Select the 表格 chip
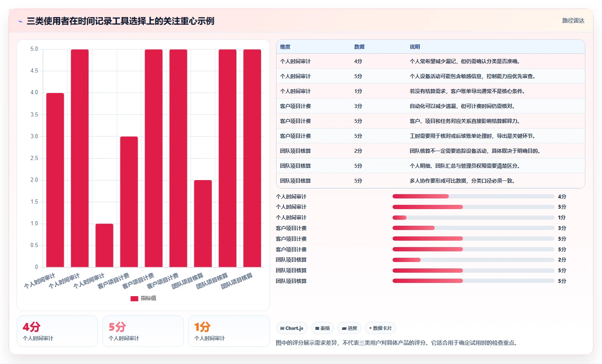This screenshot has width=602, height=364. click(x=323, y=328)
